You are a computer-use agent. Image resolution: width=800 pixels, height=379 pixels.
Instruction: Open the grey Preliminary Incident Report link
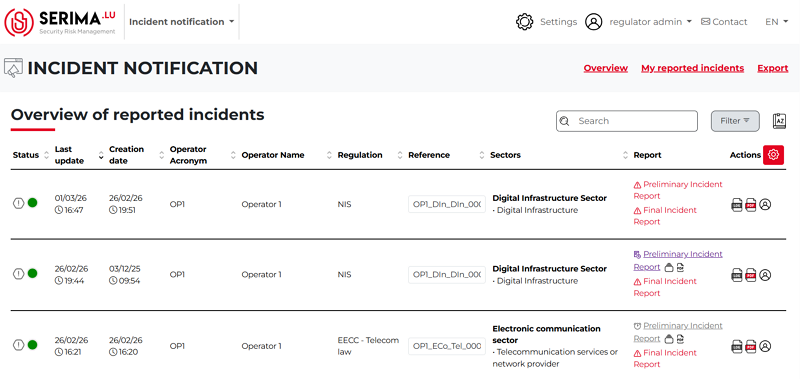coord(678,332)
